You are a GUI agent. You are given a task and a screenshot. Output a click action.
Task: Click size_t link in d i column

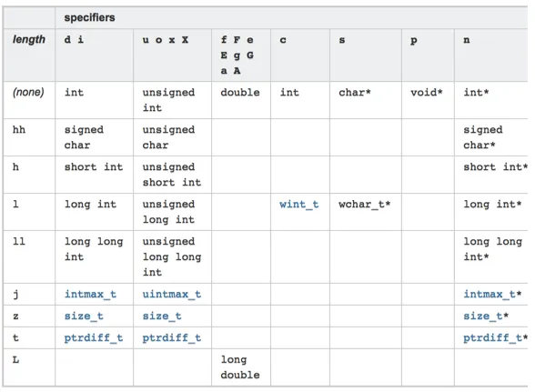pos(84,316)
